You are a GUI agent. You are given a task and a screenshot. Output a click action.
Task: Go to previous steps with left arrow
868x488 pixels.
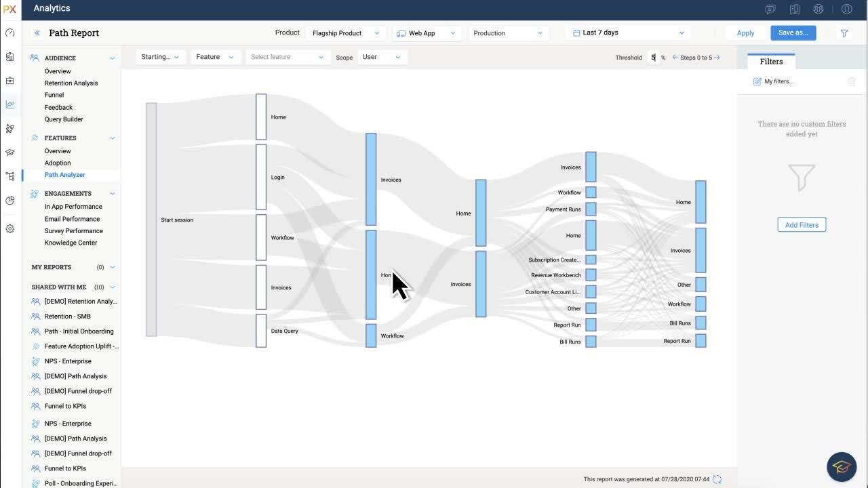(x=675, y=58)
